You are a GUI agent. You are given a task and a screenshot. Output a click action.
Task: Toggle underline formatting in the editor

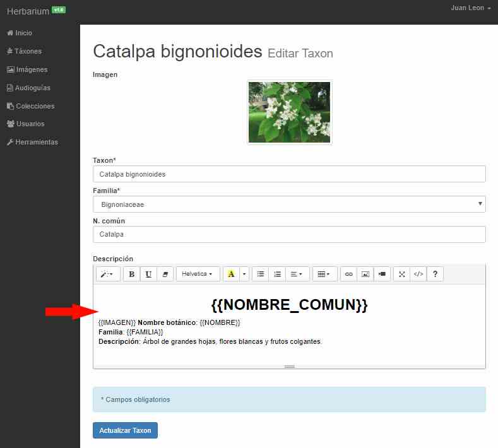(148, 274)
